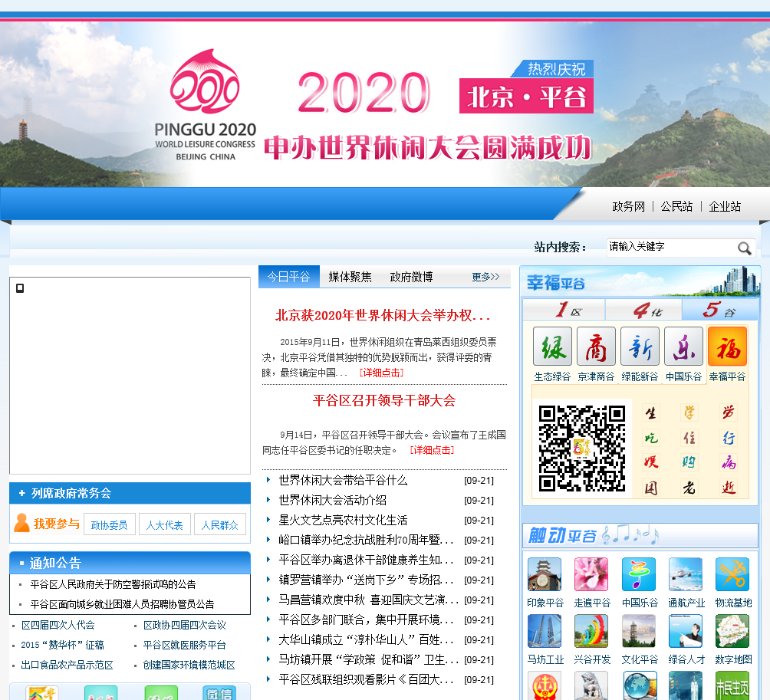Click the 学 calligraphy icon
This screenshot has height=700, width=770.
click(689, 412)
